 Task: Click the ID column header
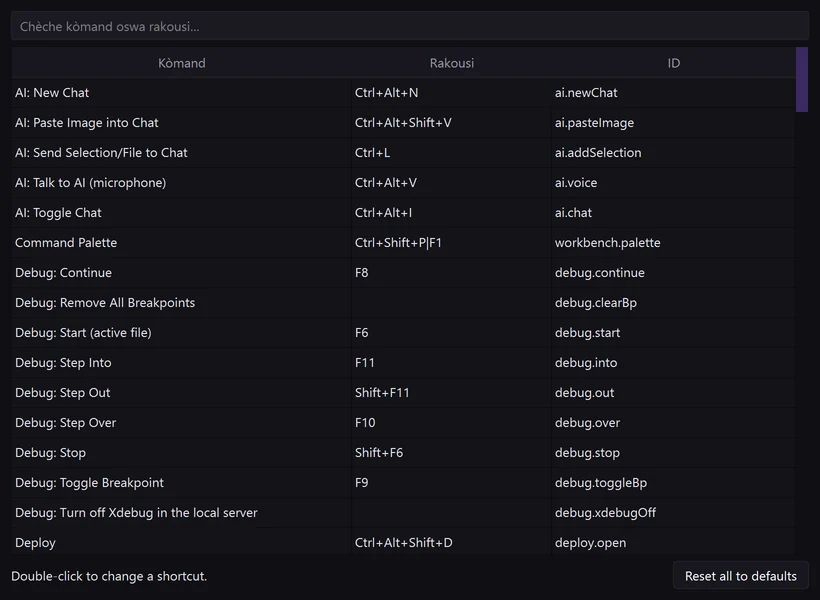(674, 63)
